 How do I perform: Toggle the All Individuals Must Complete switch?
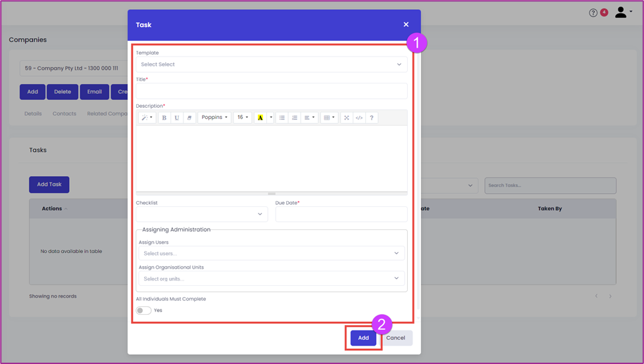144,310
